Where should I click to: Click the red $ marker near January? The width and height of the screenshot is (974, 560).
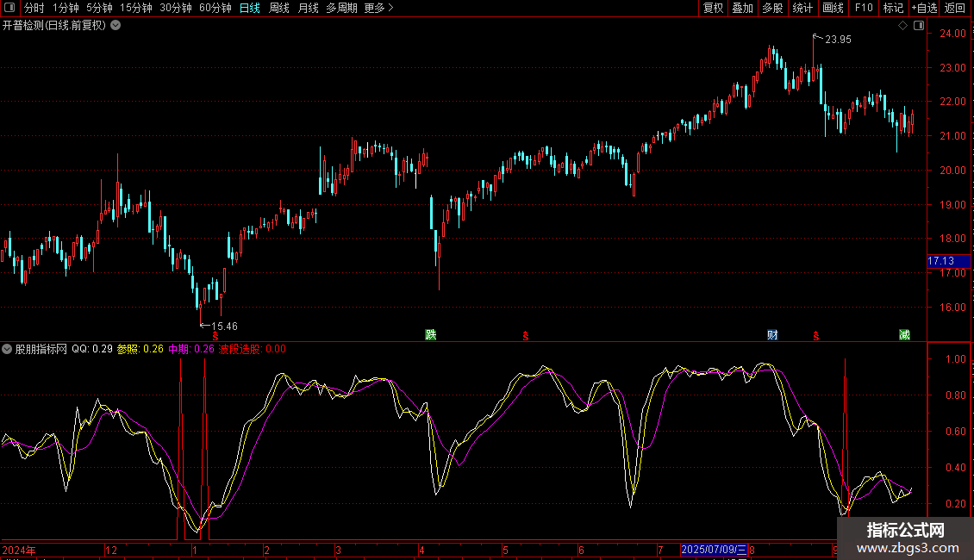[215, 336]
